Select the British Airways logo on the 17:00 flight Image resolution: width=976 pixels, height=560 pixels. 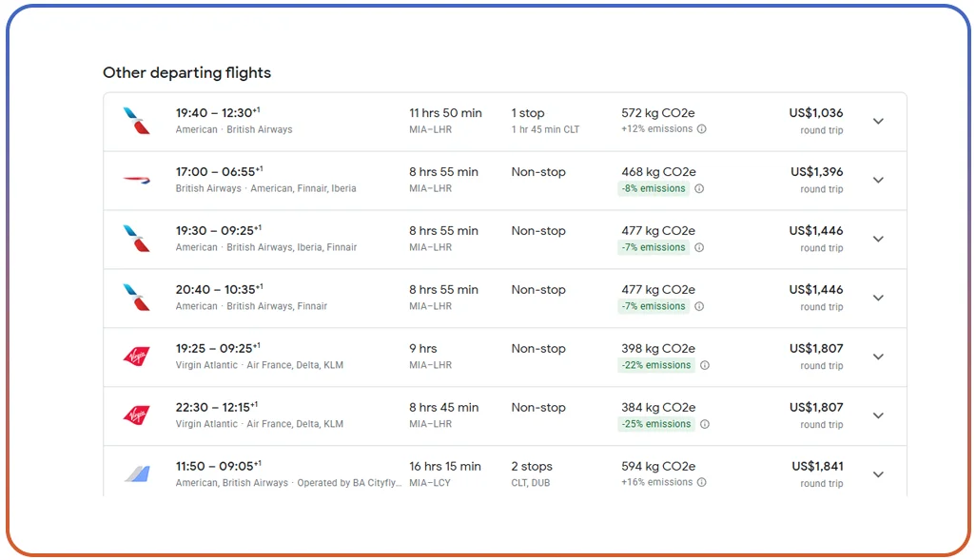coord(137,179)
